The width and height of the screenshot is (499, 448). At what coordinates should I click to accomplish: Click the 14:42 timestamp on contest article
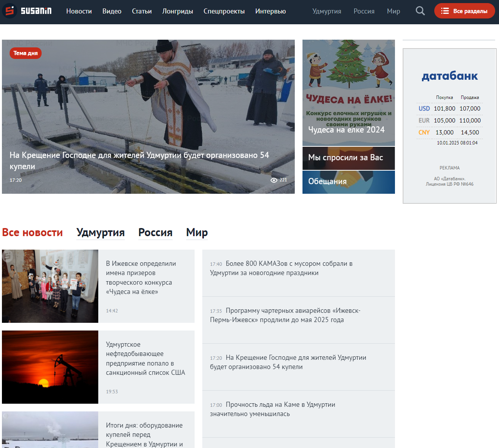(112, 311)
